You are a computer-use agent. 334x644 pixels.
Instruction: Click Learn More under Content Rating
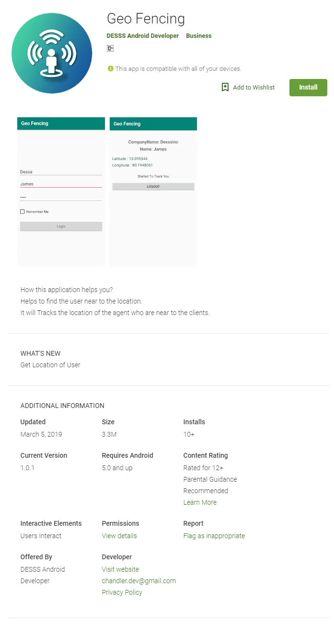pos(200,502)
